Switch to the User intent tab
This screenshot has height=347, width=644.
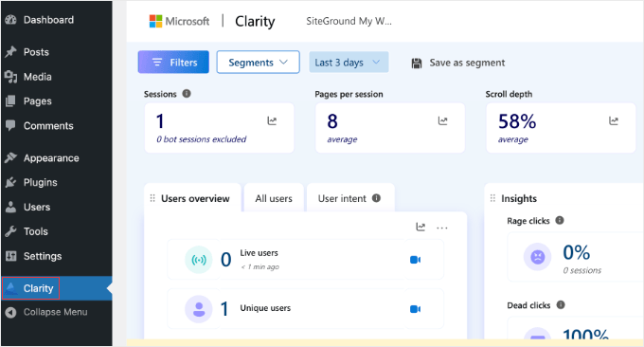(x=350, y=198)
